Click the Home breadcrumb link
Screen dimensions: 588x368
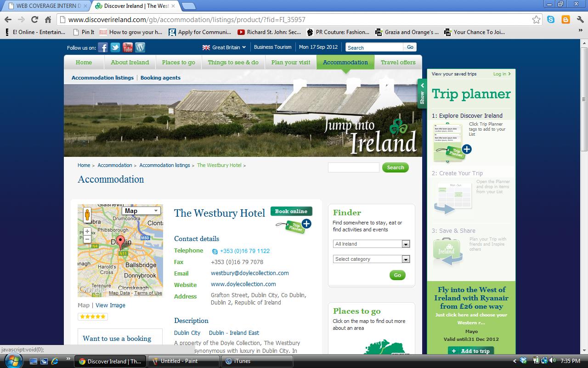84,165
